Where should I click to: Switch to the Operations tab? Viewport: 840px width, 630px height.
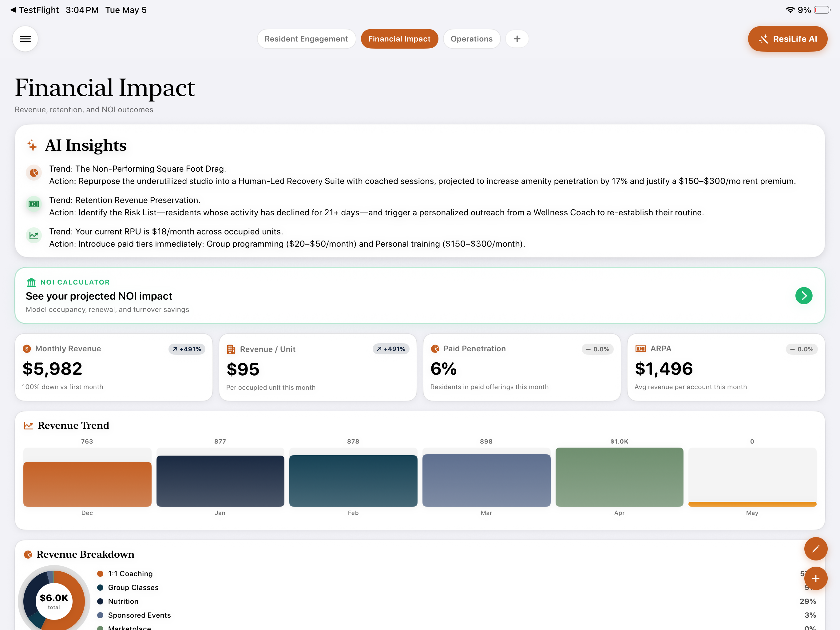click(471, 39)
